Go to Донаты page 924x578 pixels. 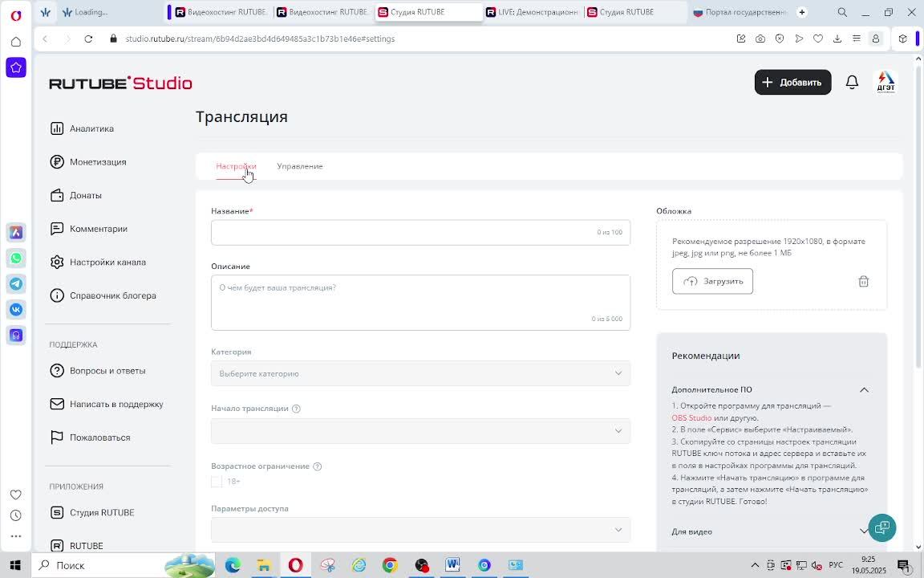[76, 195]
